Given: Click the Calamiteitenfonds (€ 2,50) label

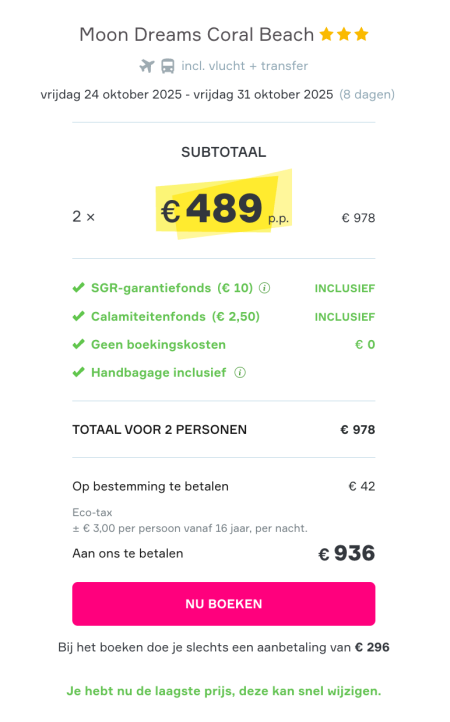Looking at the screenshot, I should tap(175, 316).
